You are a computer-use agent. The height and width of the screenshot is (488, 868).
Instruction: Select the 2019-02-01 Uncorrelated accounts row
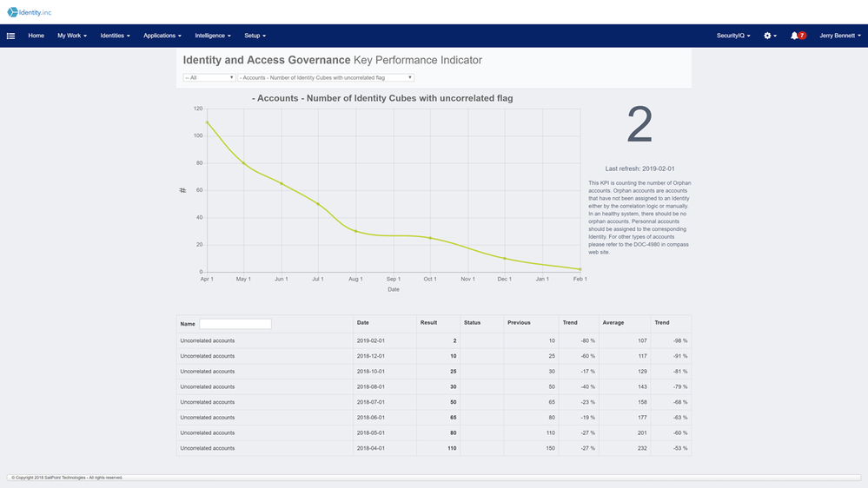(x=434, y=341)
